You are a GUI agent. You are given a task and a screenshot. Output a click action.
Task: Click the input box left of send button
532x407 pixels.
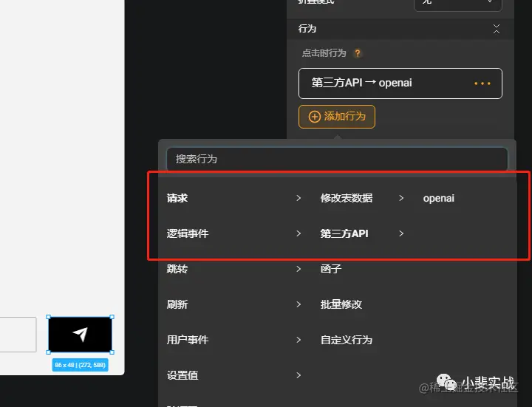click(18, 335)
